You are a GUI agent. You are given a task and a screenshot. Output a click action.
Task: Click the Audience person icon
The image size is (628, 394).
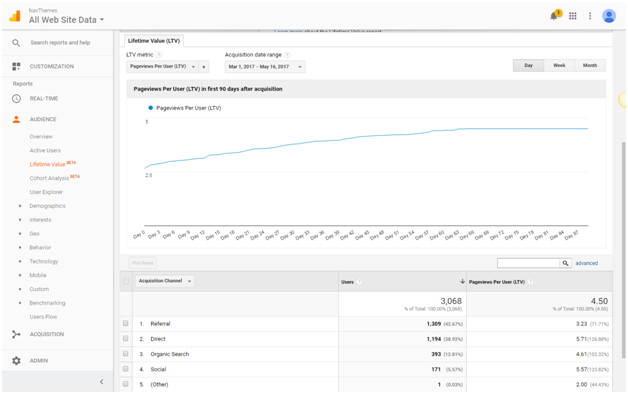click(16, 119)
